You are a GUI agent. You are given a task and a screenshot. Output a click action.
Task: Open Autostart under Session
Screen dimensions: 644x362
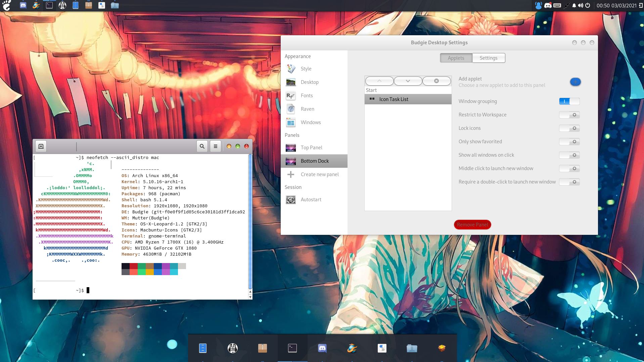coord(314,200)
